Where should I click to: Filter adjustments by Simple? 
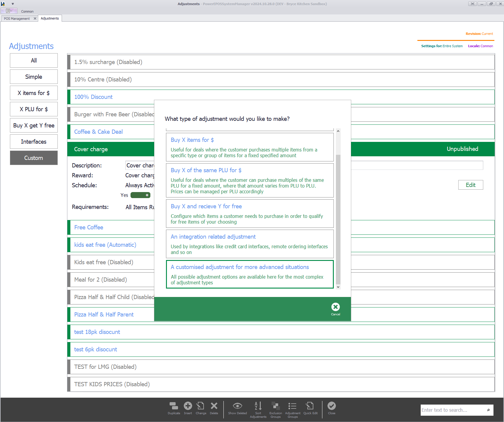34,77
